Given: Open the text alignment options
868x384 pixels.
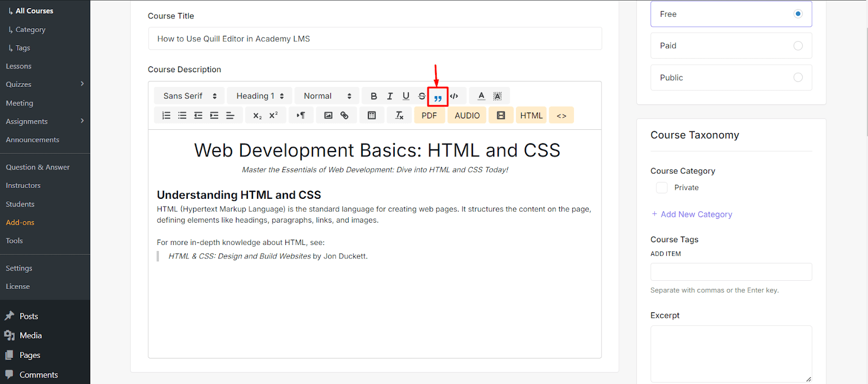Looking at the screenshot, I should (230, 115).
